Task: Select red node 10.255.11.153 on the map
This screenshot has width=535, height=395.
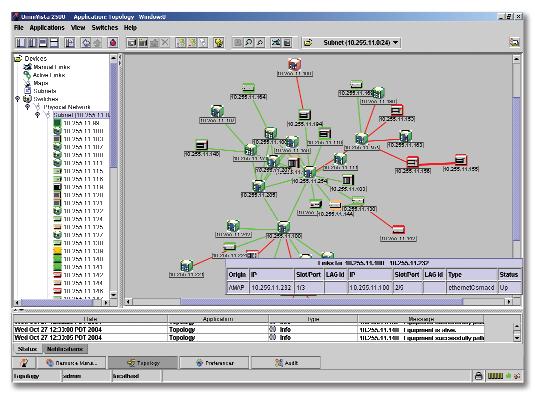Action: point(396,110)
